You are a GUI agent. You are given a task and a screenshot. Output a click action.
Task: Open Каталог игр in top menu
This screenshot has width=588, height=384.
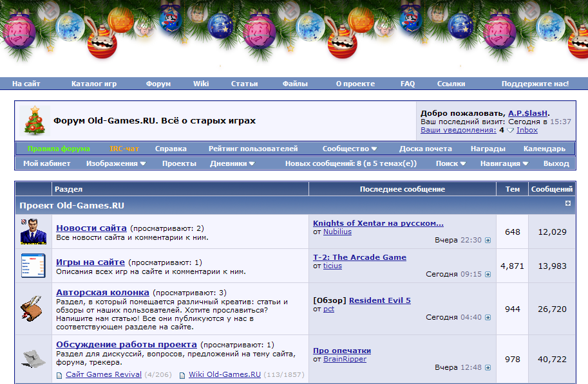coord(94,84)
